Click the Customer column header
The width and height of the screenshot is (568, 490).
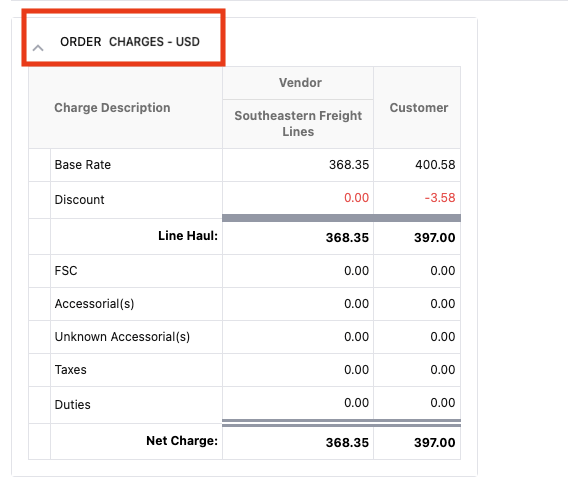[419, 108]
